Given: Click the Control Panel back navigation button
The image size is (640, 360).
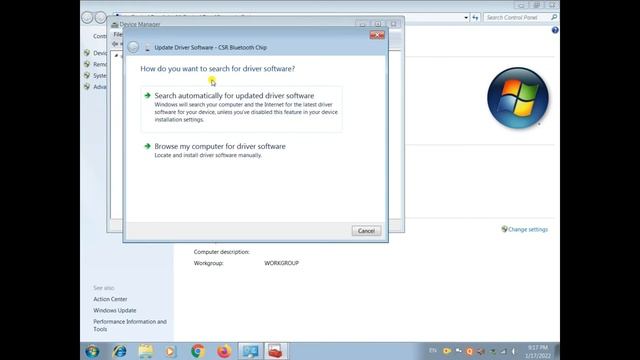Looking at the screenshot, I should click(x=87, y=18).
